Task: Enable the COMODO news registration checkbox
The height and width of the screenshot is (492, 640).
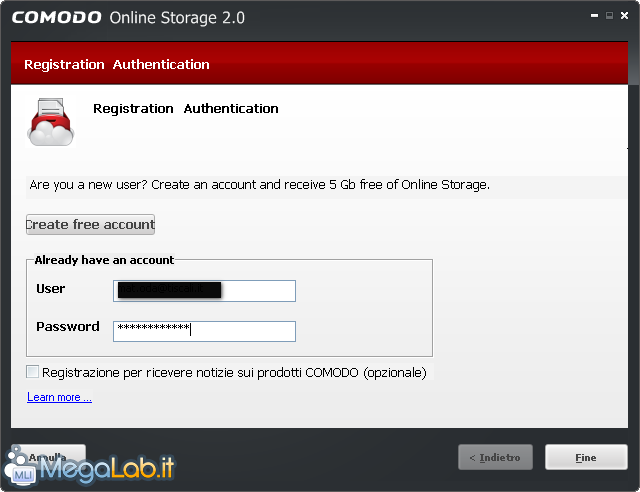Action: pyautogui.click(x=32, y=372)
